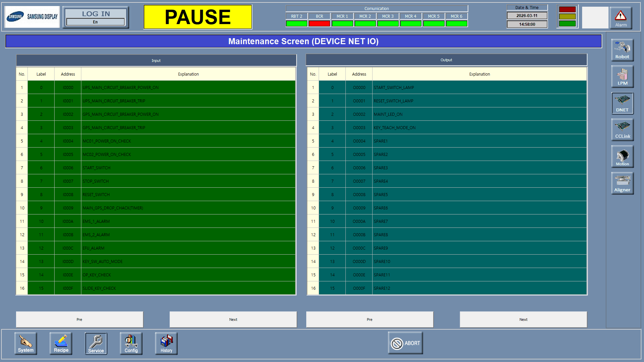The image size is (644, 362).
Task: Toggle MAINT_LED_ON output row
Action: pyautogui.click(x=479, y=114)
